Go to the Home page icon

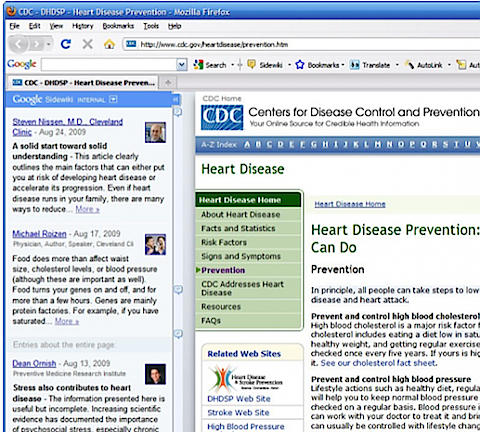coord(109,44)
